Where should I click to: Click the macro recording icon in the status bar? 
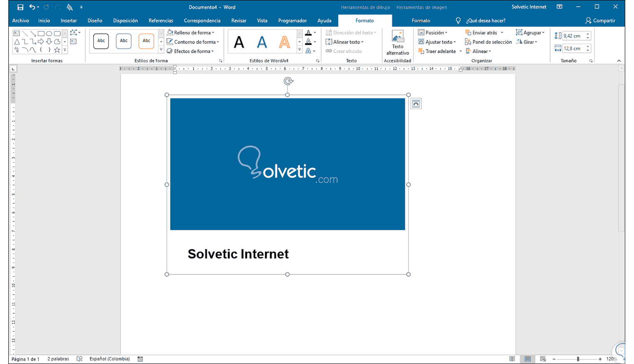140,359
